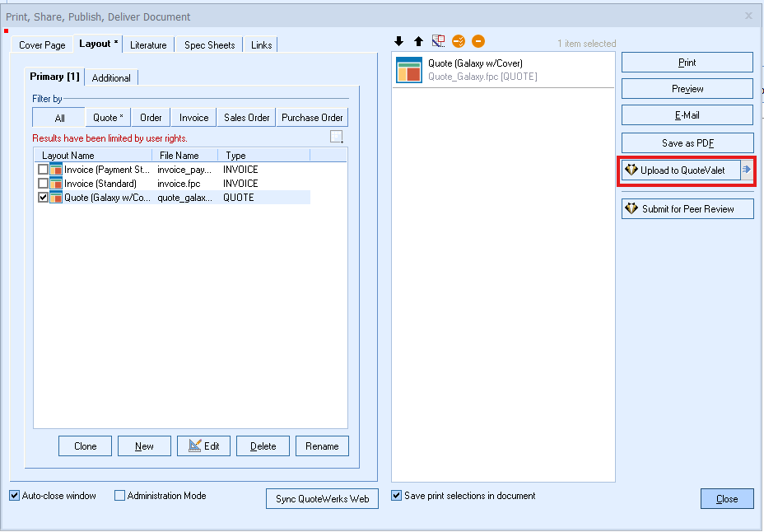The image size is (764, 532).
Task: Filter layouts by Purchase Order
Action: pos(312,118)
